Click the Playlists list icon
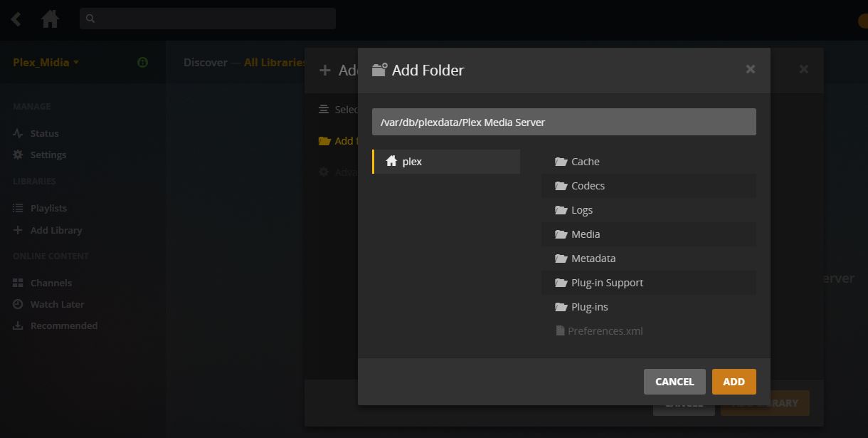 (x=18, y=208)
